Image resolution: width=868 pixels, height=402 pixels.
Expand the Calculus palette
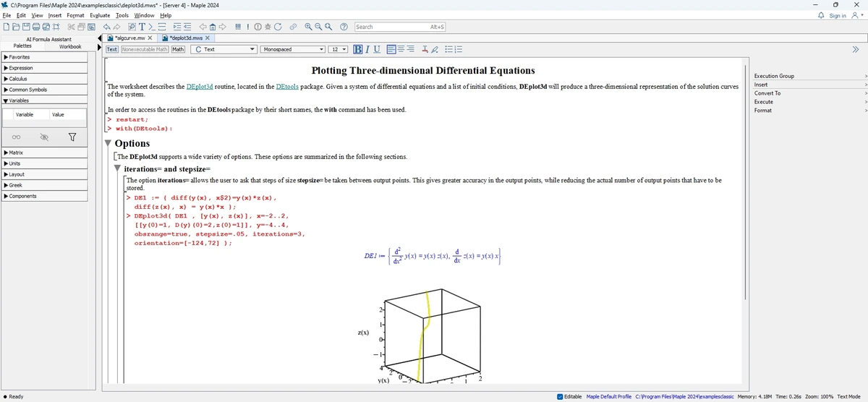click(x=44, y=78)
